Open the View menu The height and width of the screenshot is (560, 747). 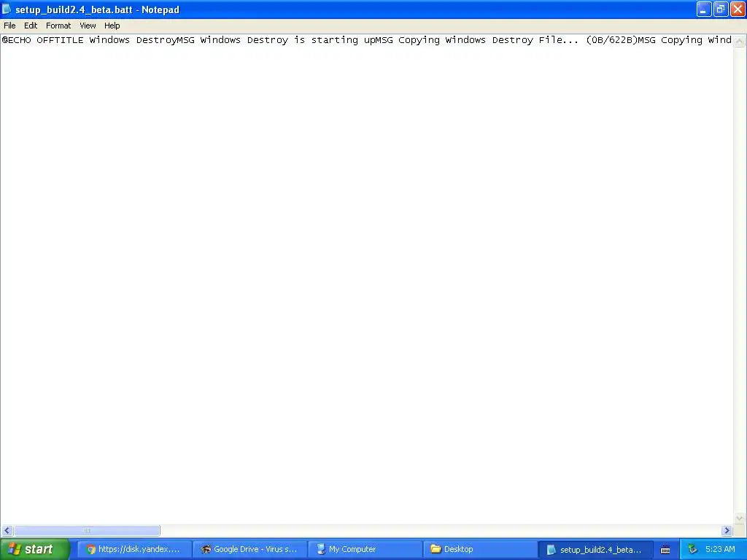pyautogui.click(x=88, y=26)
